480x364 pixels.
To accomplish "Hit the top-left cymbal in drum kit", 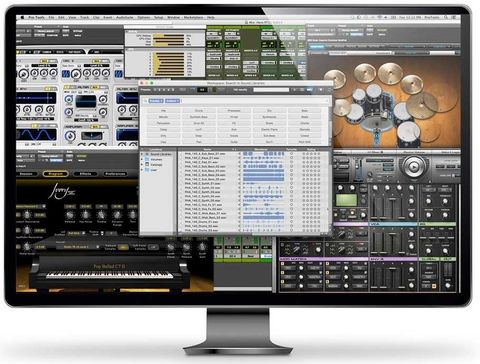I will [x=335, y=79].
